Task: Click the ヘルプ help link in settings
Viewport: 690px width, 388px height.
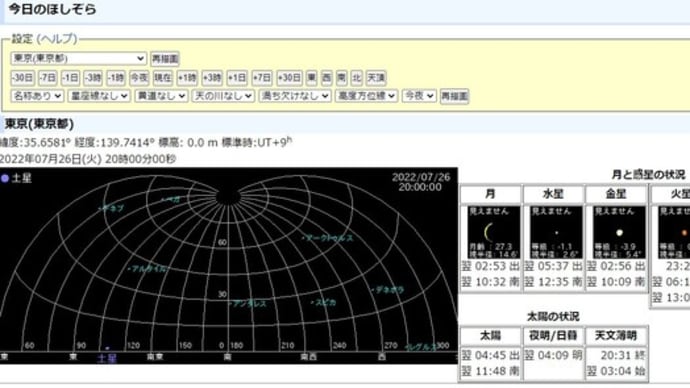Action: point(57,39)
